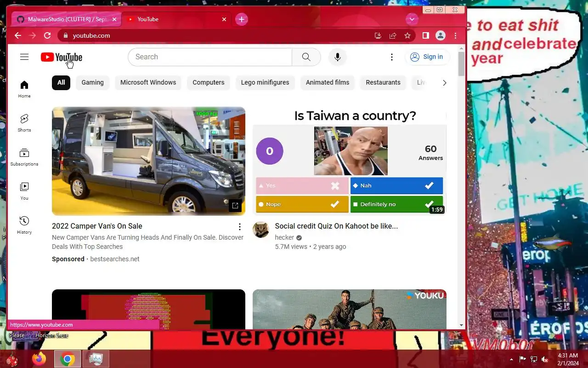Screen dimensions: 588x368
Task: Click the external link icon on ad thumbnail
Action: pos(235,206)
